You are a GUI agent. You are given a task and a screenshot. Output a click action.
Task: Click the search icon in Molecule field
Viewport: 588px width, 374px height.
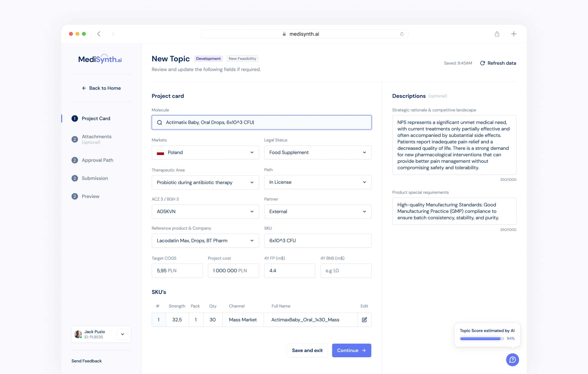pyautogui.click(x=159, y=123)
